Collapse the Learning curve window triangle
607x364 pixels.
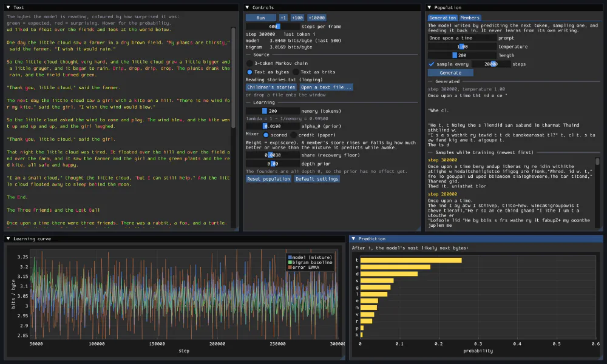click(x=8, y=238)
